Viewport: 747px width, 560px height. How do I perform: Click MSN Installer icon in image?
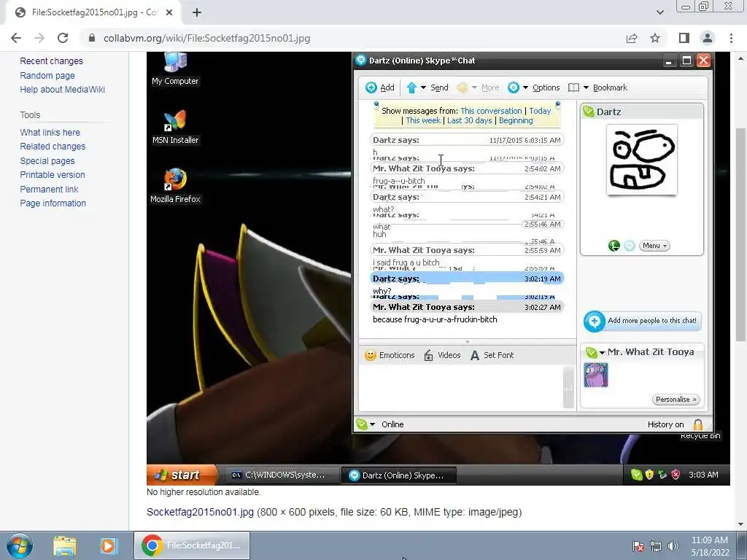pos(175,127)
